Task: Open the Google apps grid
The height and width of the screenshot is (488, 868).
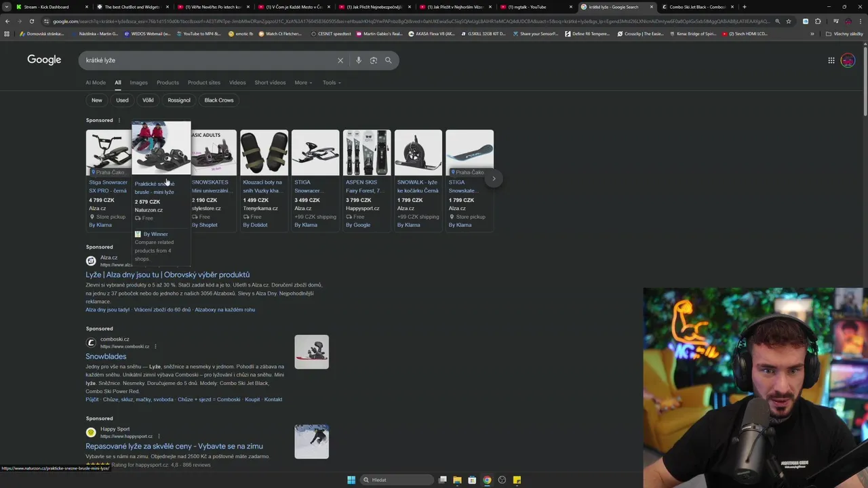Action: coord(831,60)
